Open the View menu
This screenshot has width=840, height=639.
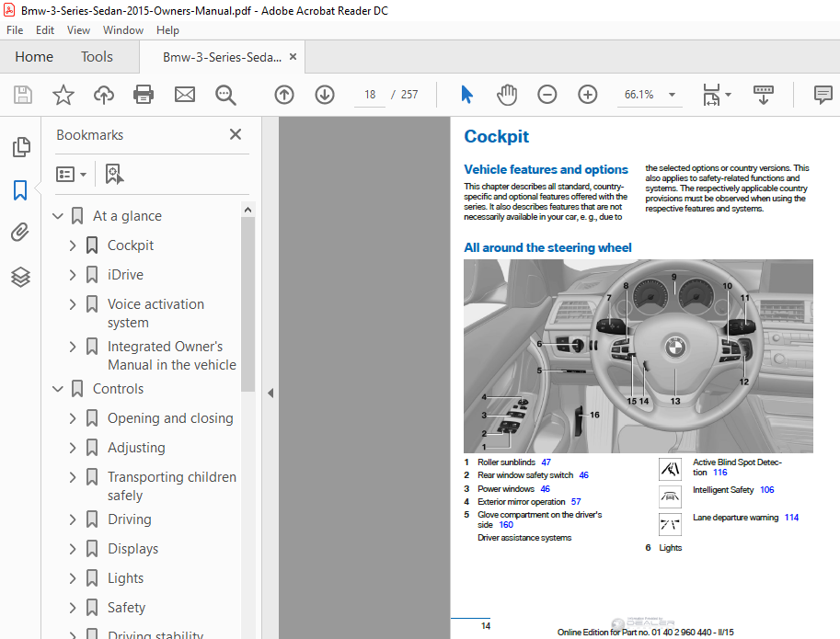(x=78, y=30)
